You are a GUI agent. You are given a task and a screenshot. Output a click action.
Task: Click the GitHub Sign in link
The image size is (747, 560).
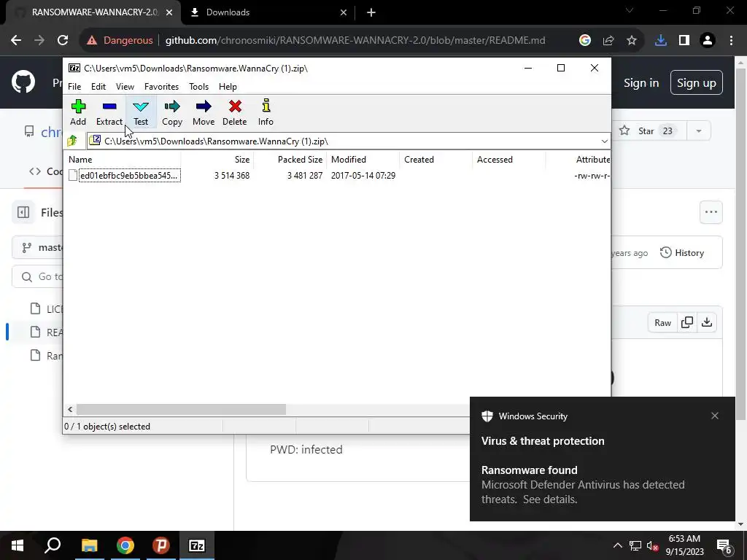(x=641, y=83)
